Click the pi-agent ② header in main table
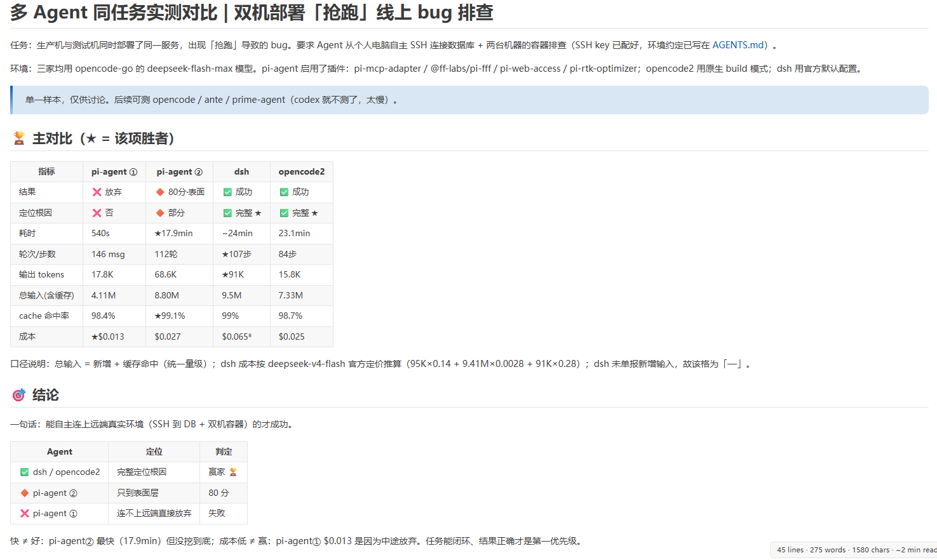937x560 pixels. click(180, 171)
